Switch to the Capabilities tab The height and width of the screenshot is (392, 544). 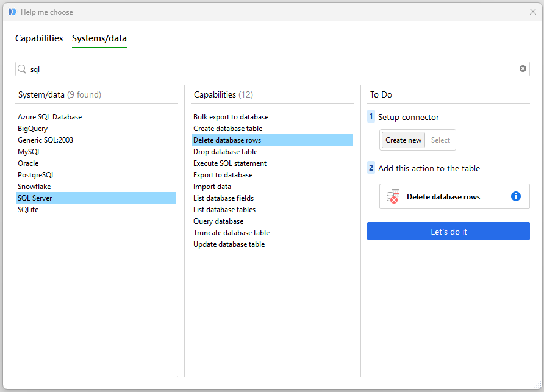pos(39,38)
